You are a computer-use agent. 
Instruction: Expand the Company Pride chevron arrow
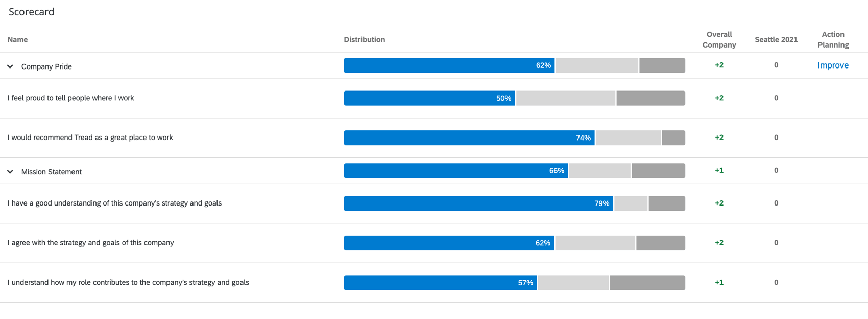10,66
